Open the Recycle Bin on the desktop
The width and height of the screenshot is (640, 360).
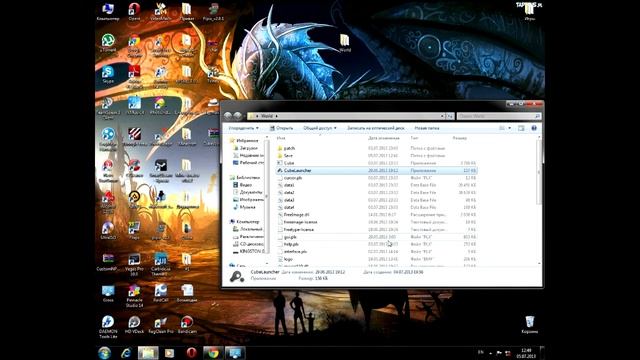pos(529,324)
